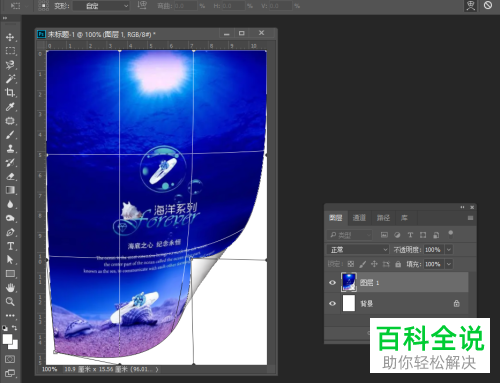This screenshot has height=383, width=500.
Task: Filter layers by pixel layers
Action: (384, 235)
